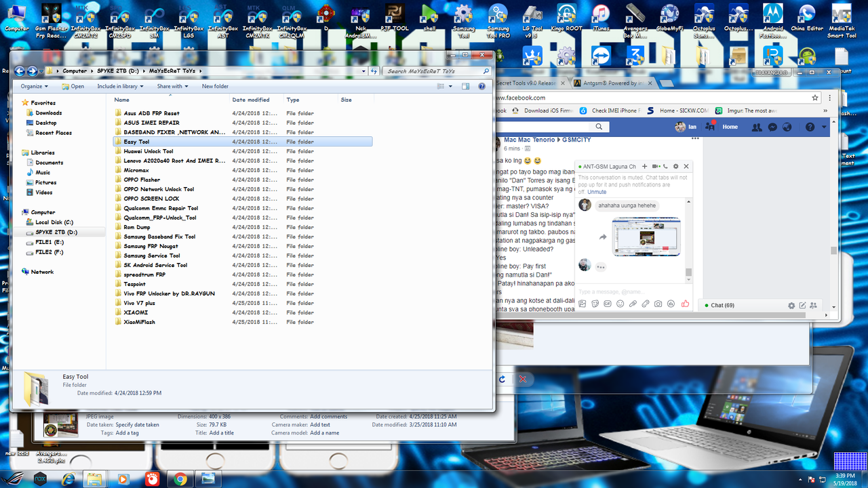Sort by Size column header
This screenshot has height=488, width=868.
coord(355,100)
